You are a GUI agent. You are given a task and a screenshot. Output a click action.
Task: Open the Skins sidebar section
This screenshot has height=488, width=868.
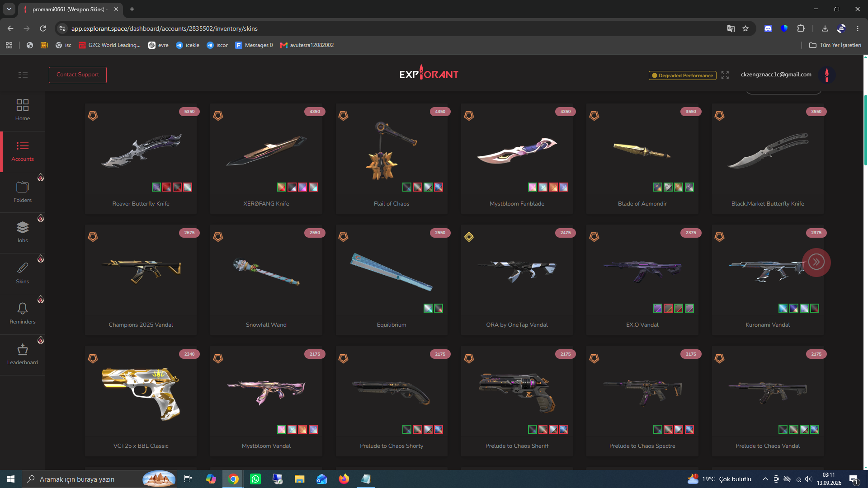(23, 273)
